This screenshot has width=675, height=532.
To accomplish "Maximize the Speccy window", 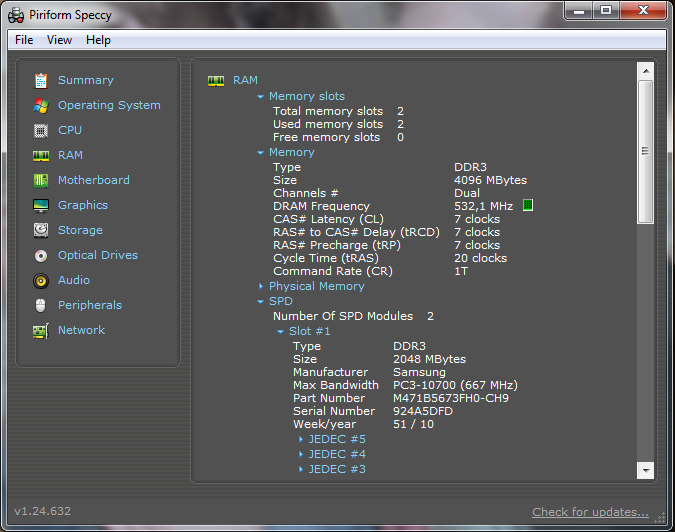I will click(x=606, y=10).
